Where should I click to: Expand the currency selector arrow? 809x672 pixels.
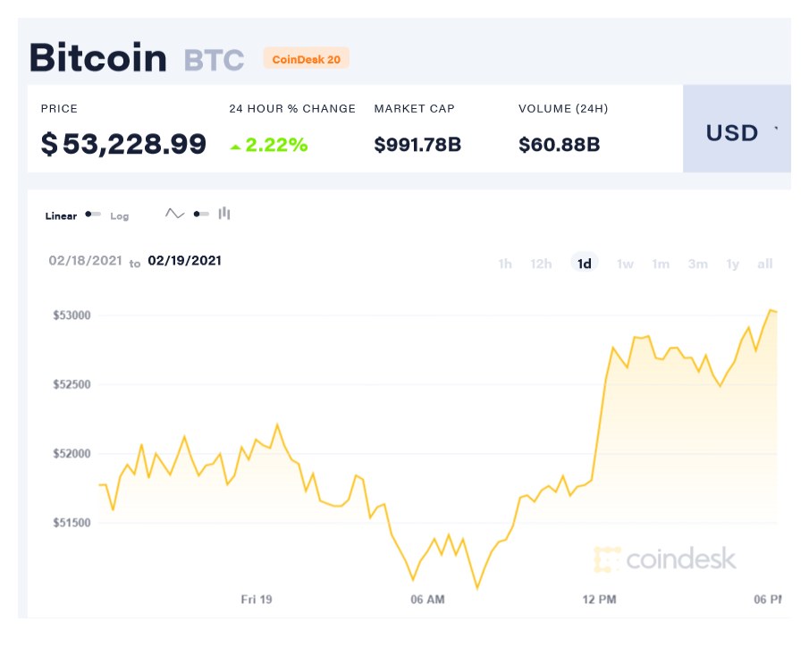tap(776, 129)
